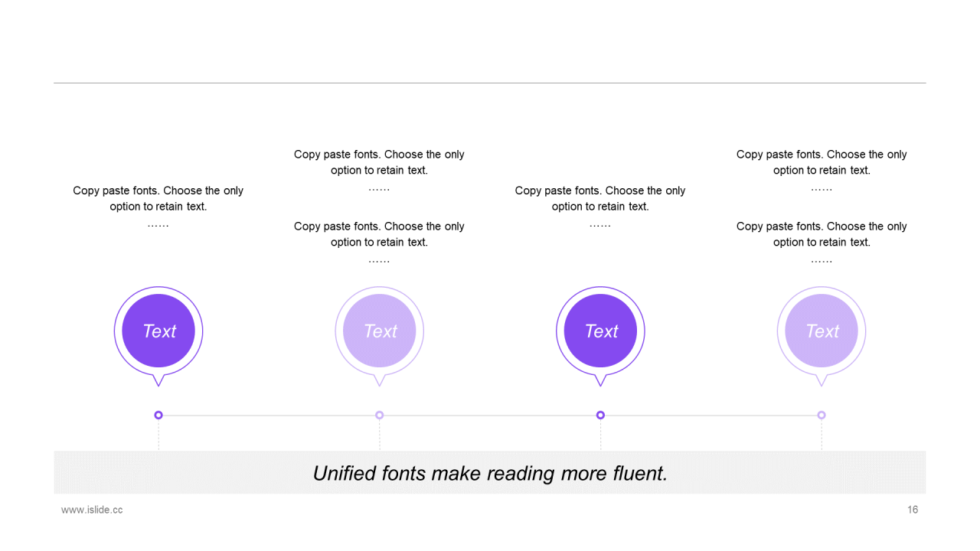Select the "Unified fonts make reading" banner text
Viewport: 980px width, 551px height.
[x=490, y=473]
